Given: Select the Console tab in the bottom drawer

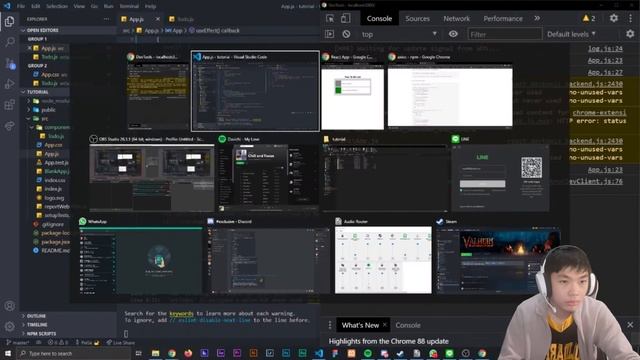Looking at the screenshot, I should 408,325.
